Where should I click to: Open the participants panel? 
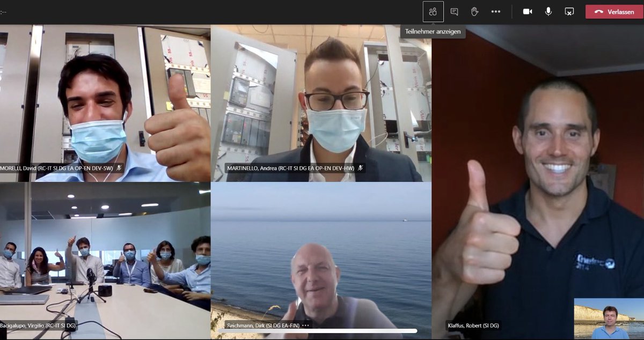(x=433, y=11)
